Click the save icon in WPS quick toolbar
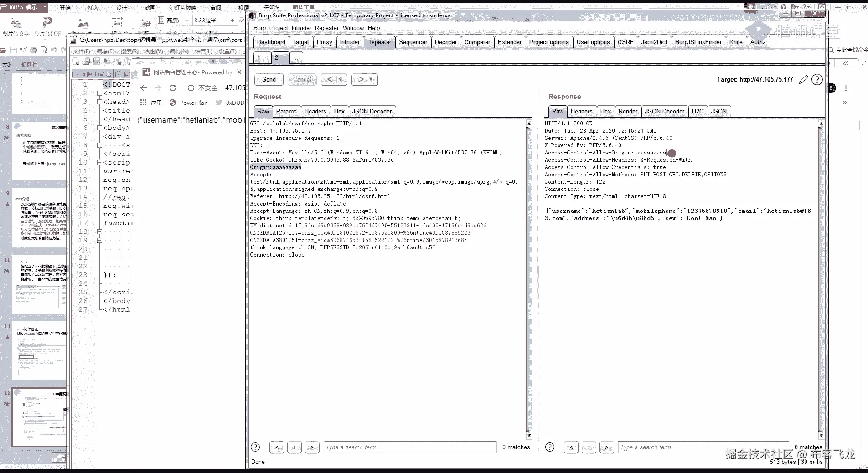Viewport: 868px width, 473px height. pos(14,50)
